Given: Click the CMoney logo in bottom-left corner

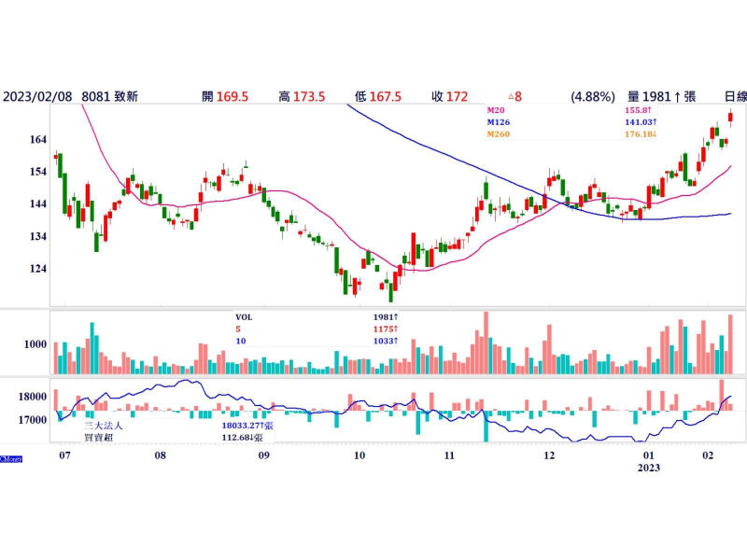Looking at the screenshot, I should (x=10, y=458).
